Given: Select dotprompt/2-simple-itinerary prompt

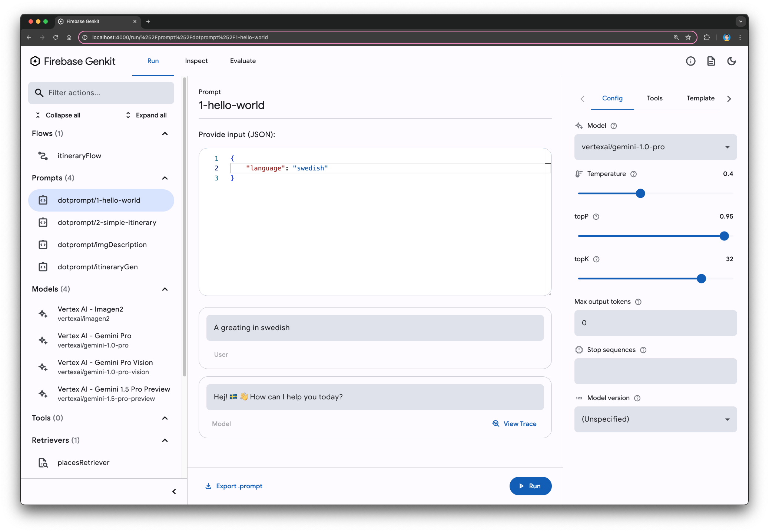Looking at the screenshot, I should coord(107,223).
